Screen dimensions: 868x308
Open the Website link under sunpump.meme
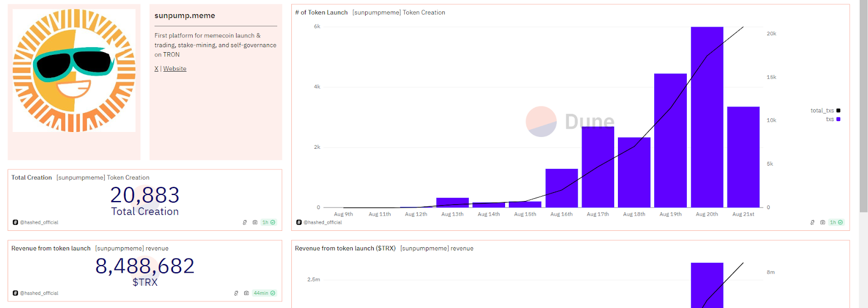[x=175, y=68]
